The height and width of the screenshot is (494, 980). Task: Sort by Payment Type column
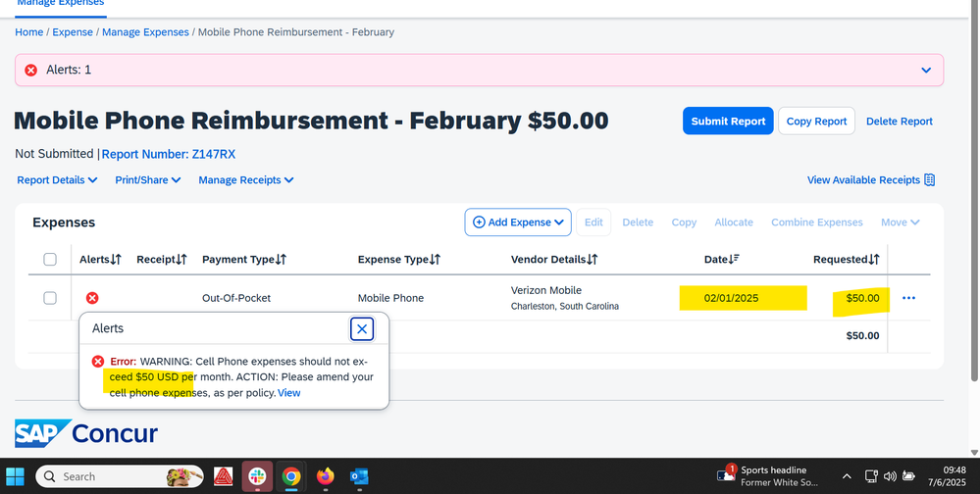(x=243, y=259)
